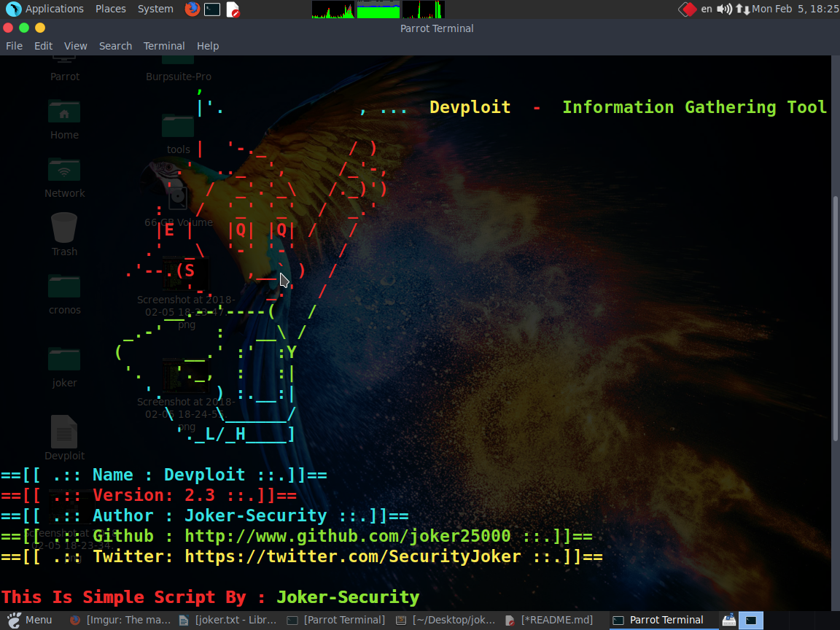Click the green 'Joker-Security' text at bottom

coord(348,597)
